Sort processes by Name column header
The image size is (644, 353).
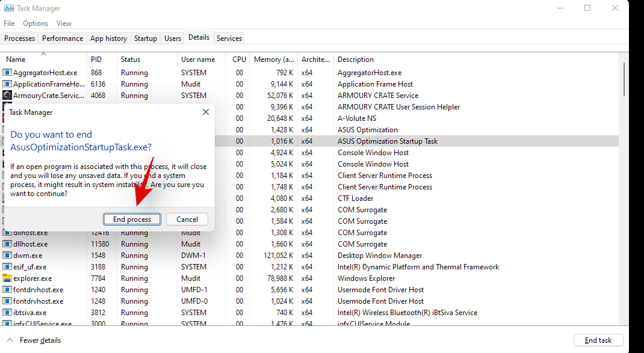[x=16, y=60]
